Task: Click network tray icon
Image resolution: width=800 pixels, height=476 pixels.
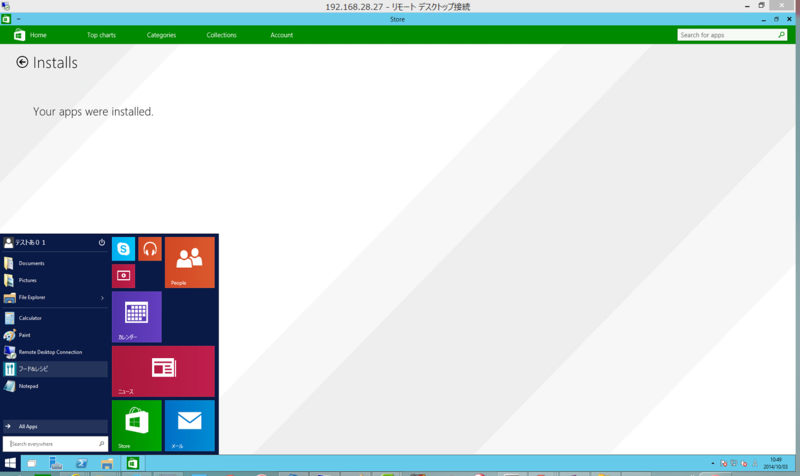Action: pos(734,463)
